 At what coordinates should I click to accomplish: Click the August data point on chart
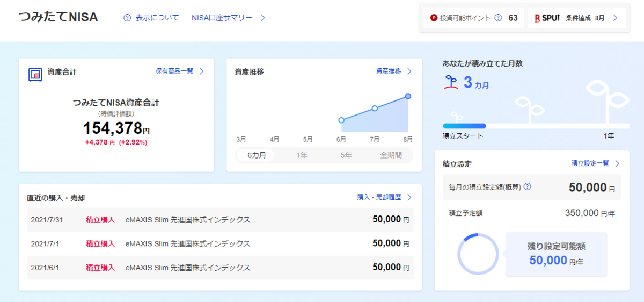click(x=408, y=96)
